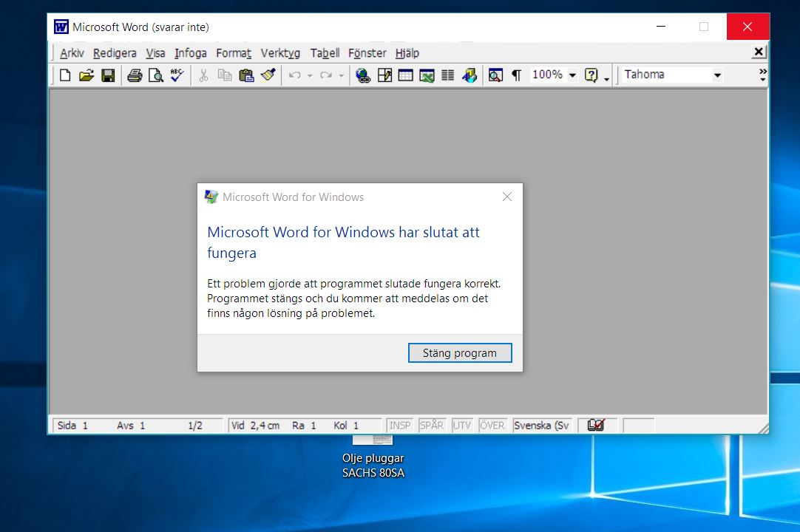Open the Tahoma font dropdown
This screenshot has width=800, height=532.
click(x=717, y=75)
